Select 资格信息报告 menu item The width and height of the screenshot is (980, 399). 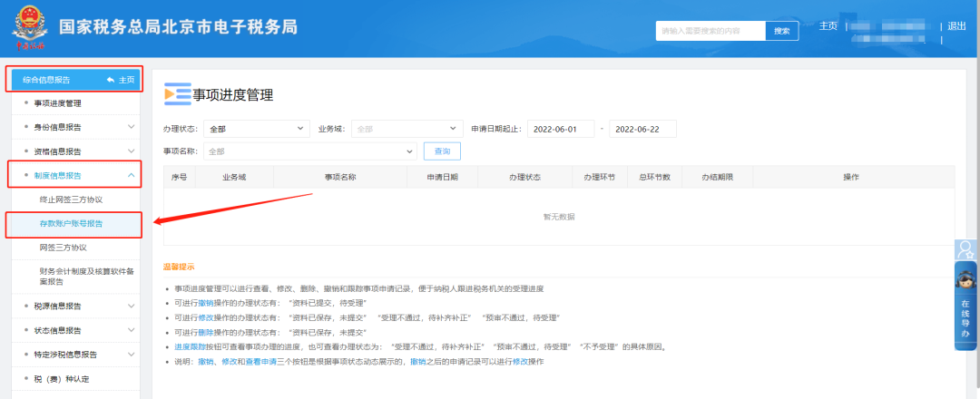(x=57, y=151)
